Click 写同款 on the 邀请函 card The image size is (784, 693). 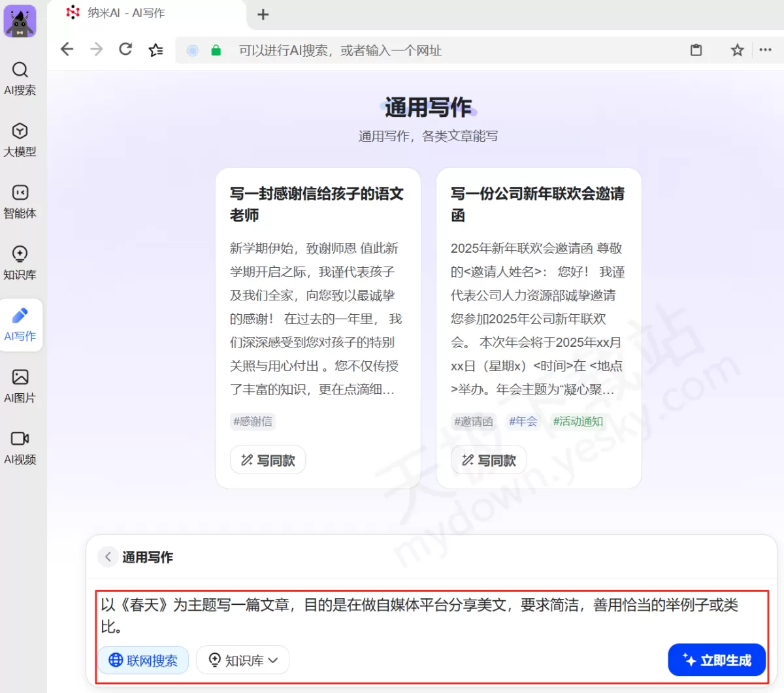(489, 460)
